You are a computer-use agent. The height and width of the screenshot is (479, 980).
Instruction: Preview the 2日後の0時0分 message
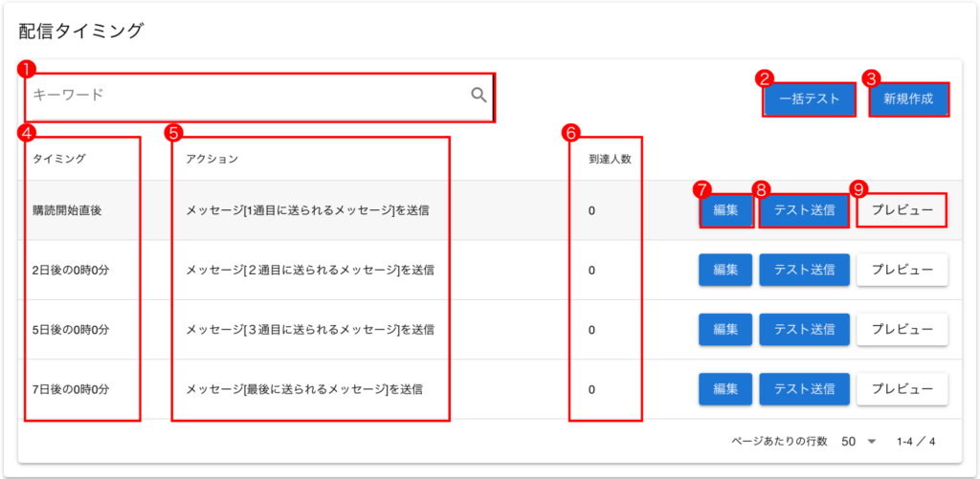(x=902, y=271)
